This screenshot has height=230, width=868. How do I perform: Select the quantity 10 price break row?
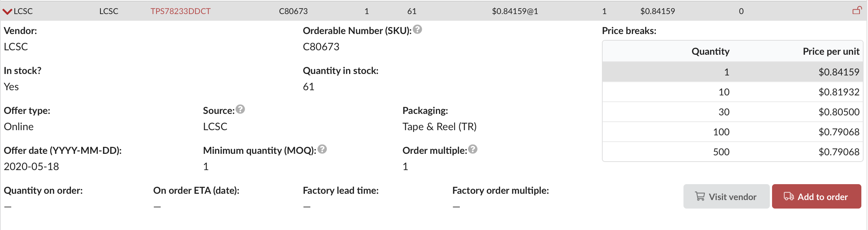coord(732,92)
